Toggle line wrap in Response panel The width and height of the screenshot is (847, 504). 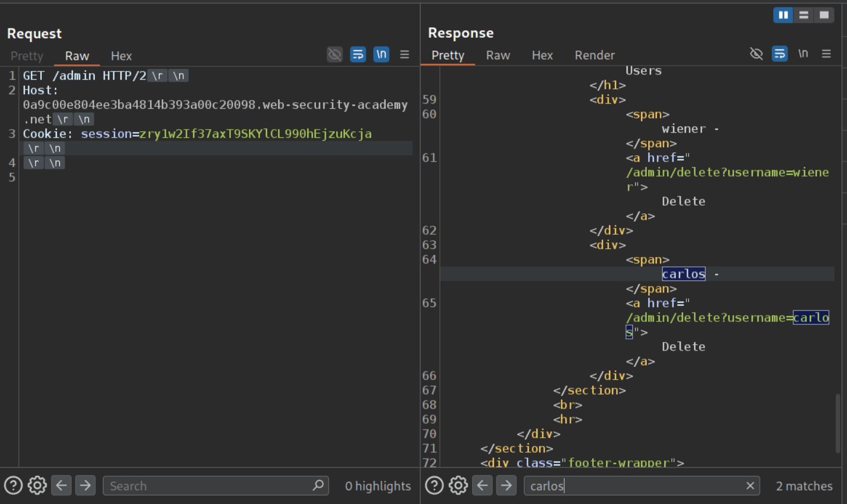780,54
